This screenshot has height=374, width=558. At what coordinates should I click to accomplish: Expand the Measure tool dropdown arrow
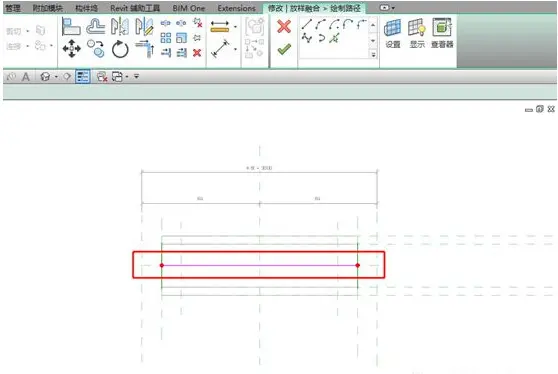[235, 27]
